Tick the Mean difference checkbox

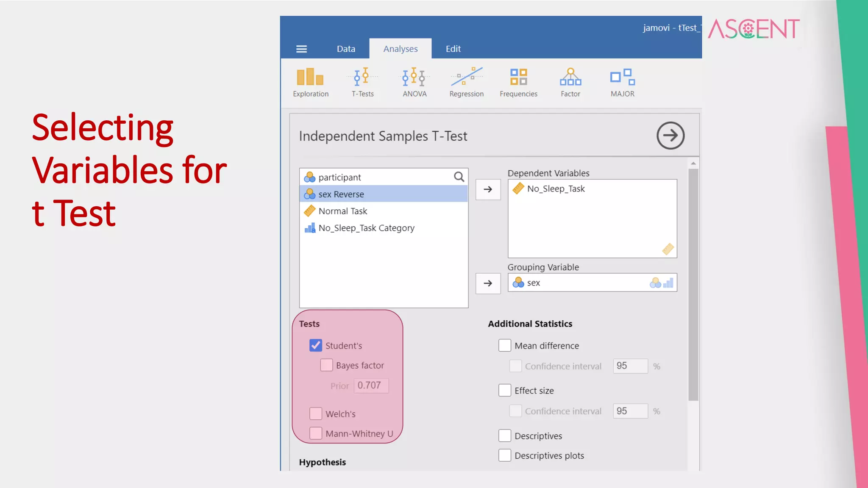click(x=504, y=345)
